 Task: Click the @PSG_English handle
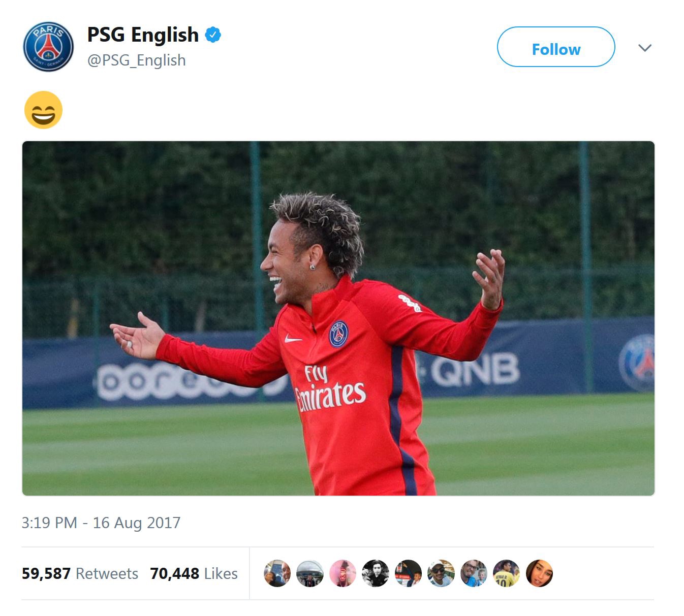click(136, 60)
